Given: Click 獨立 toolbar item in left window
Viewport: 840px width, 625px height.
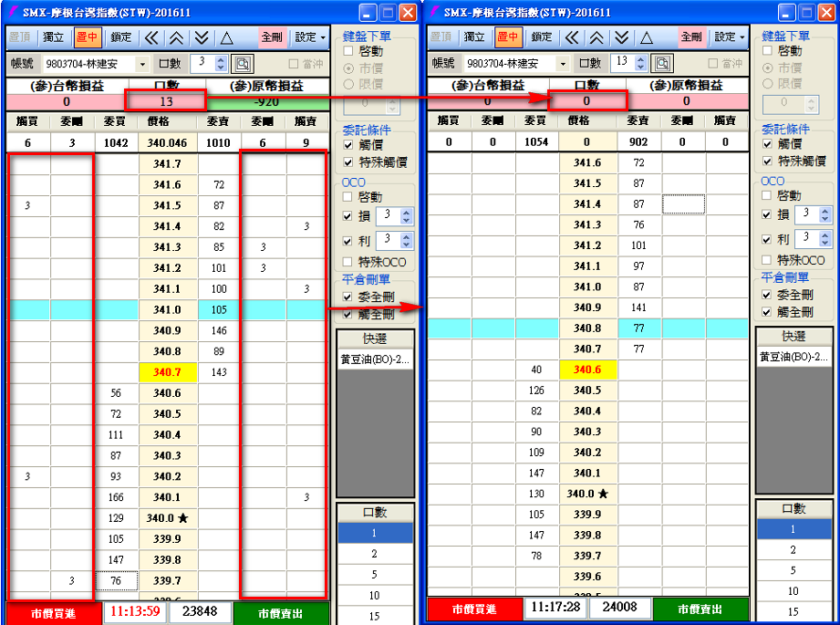Looking at the screenshot, I should coord(54,37).
